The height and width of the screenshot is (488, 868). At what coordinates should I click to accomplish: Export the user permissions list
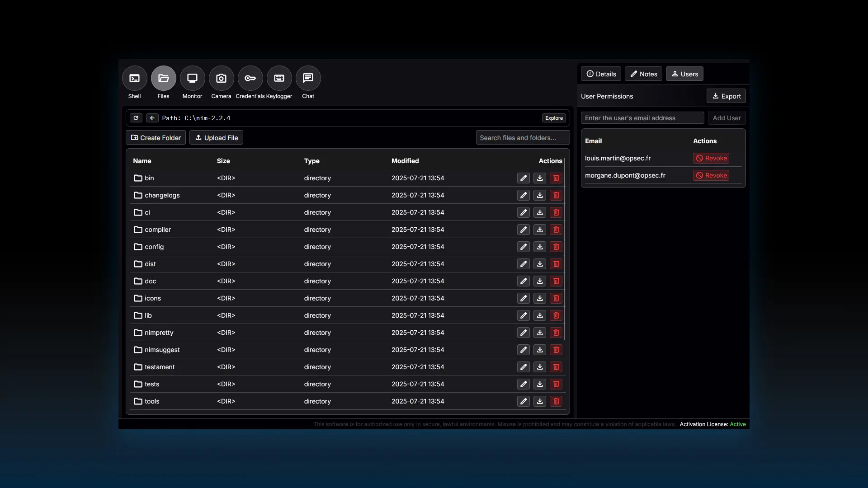click(x=726, y=96)
